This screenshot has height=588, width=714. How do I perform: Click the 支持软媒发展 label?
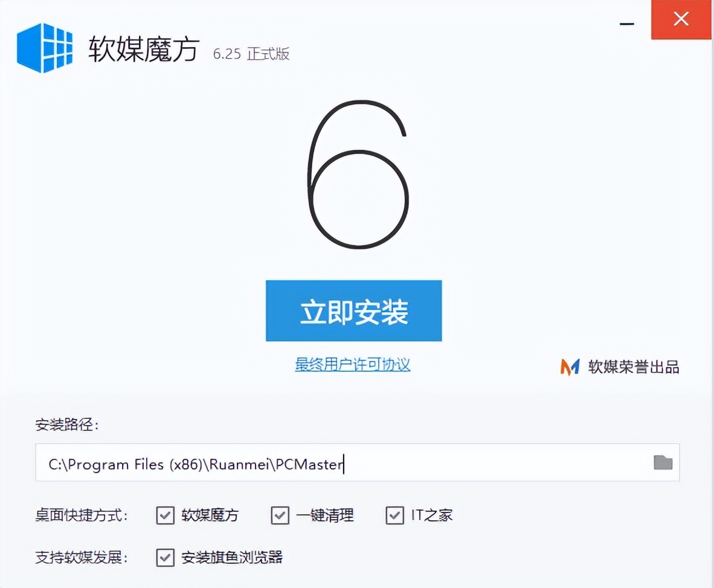click(x=82, y=557)
